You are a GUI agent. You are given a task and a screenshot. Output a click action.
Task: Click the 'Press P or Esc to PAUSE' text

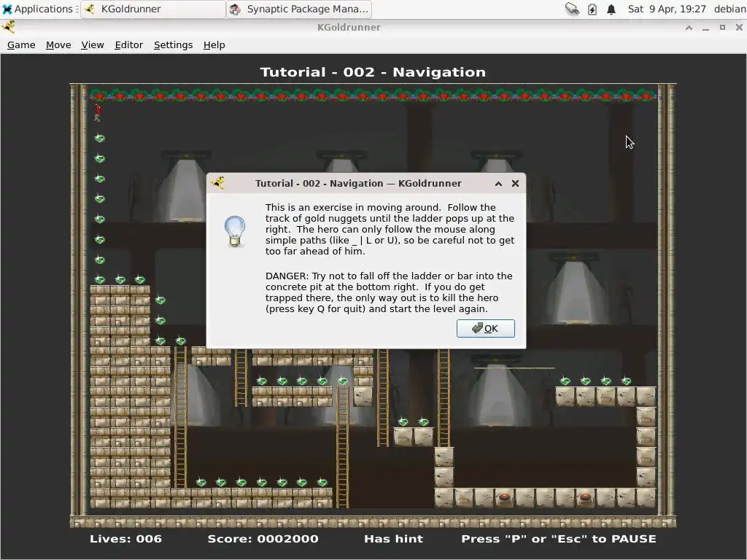558,539
